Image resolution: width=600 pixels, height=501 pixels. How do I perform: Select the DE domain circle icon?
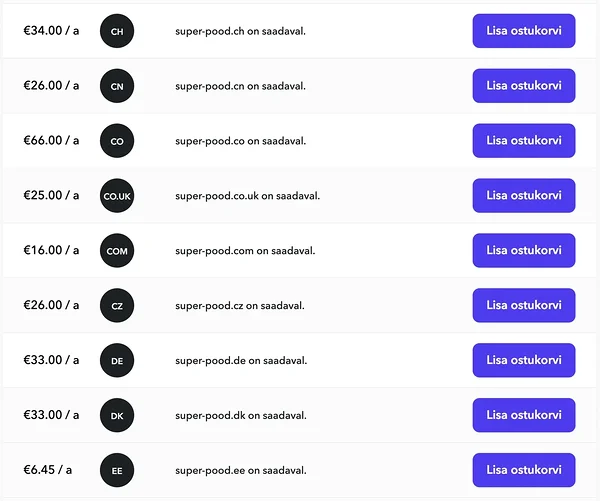(x=117, y=361)
